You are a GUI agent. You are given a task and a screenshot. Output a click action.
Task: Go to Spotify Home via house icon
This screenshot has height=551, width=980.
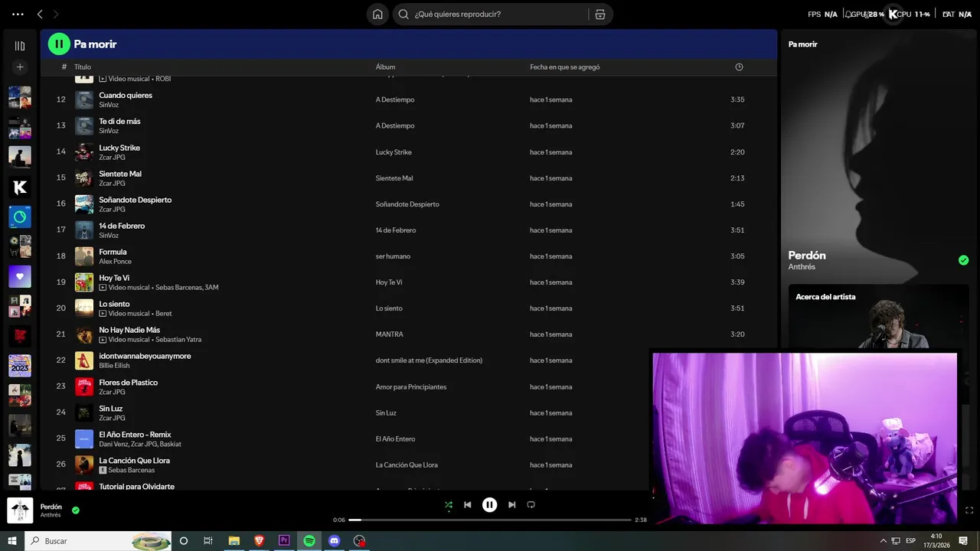377,14
